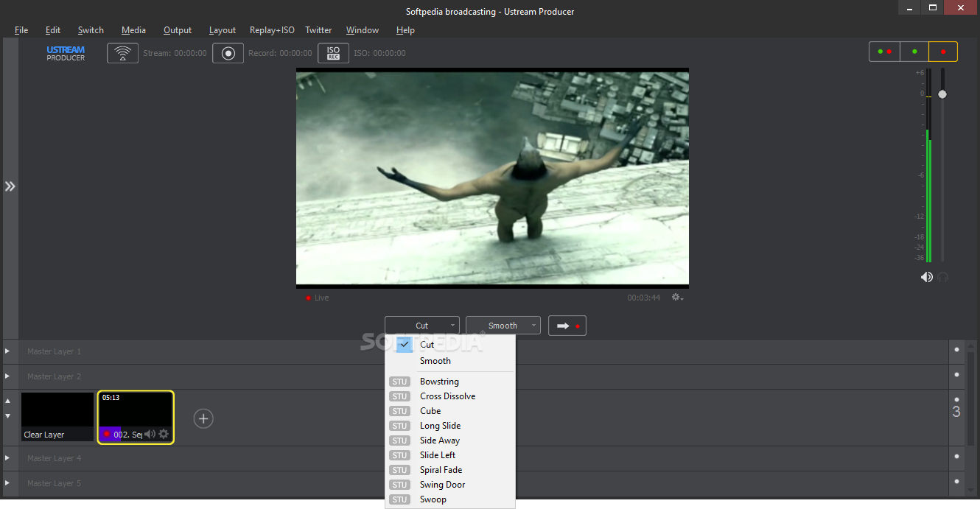
Task: Click the Ustream Producer logo
Action: pyautogui.click(x=66, y=54)
